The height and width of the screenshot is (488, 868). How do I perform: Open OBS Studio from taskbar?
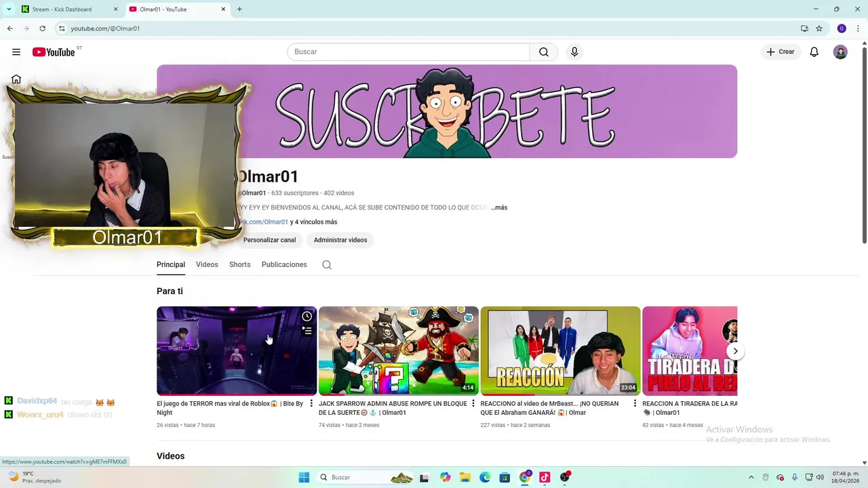pos(565,477)
